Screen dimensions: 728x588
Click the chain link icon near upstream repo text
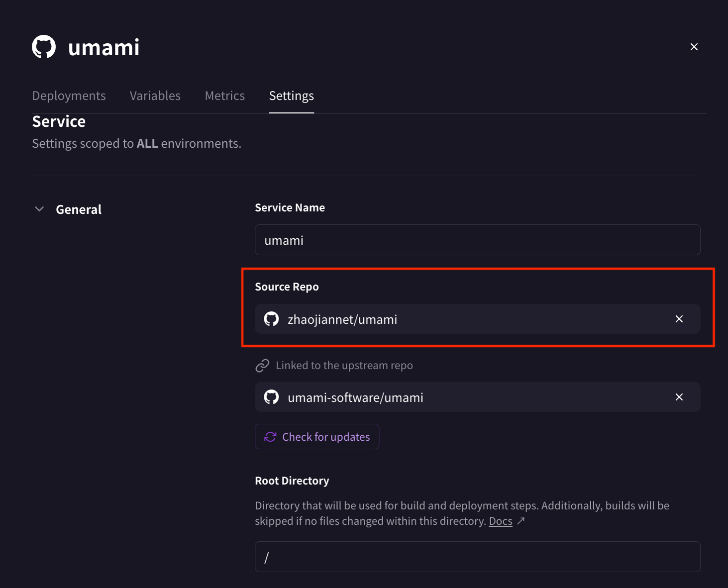(262, 365)
